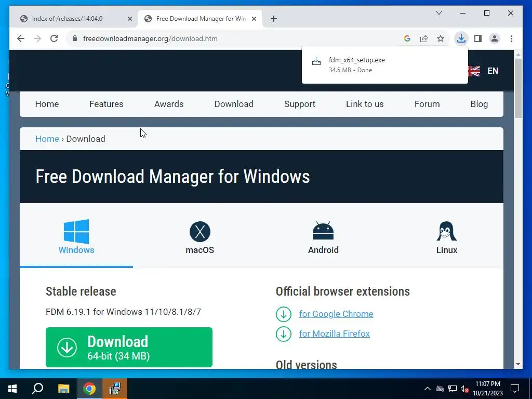
Task: Close the Index of /releases tab
Action: 129,19
